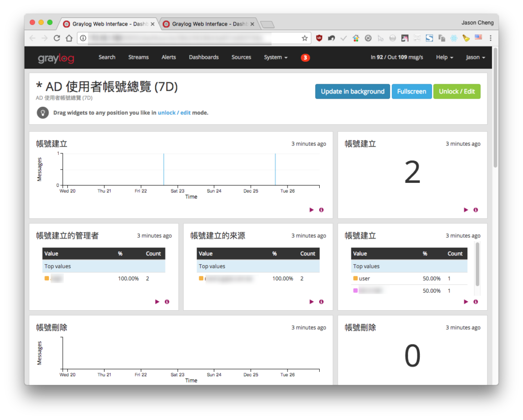Click the browser forward arrow

(x=44, y=38)
